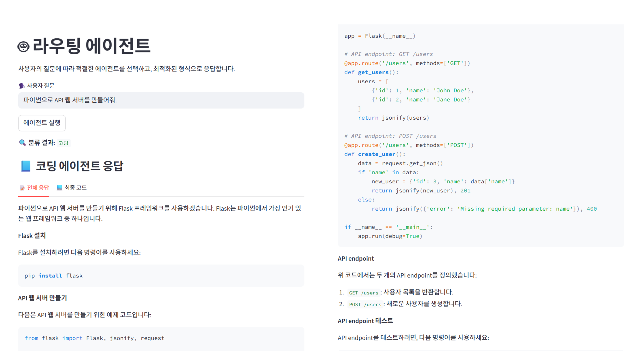The height and width of the screenshot is (351, 644).
Task: Click the green 코딩 classification badge
Action: click(x=63, y=143)
